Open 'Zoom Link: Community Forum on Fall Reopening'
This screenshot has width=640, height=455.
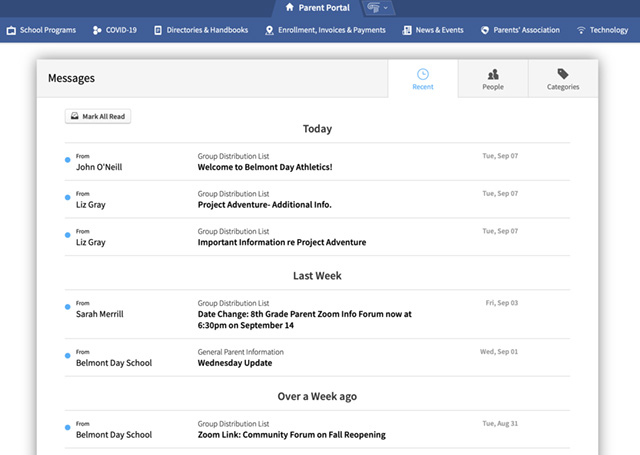pos(291,435)
